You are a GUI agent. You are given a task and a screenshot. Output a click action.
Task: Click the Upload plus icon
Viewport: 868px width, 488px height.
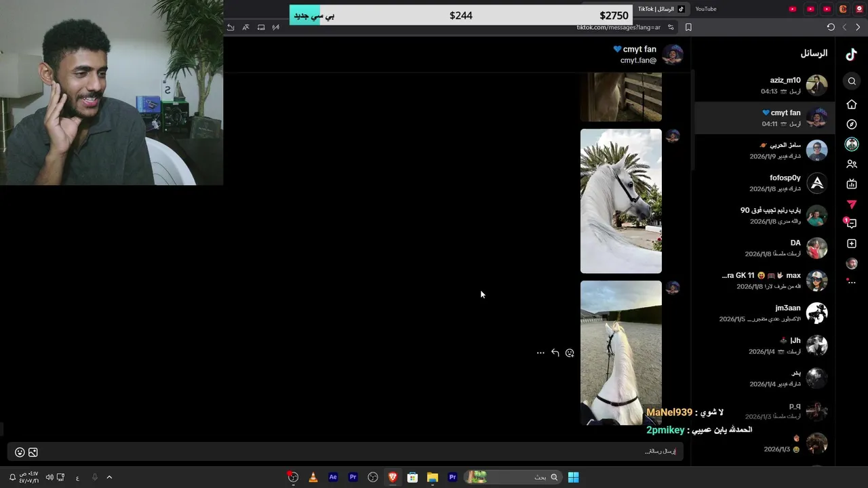852,243
